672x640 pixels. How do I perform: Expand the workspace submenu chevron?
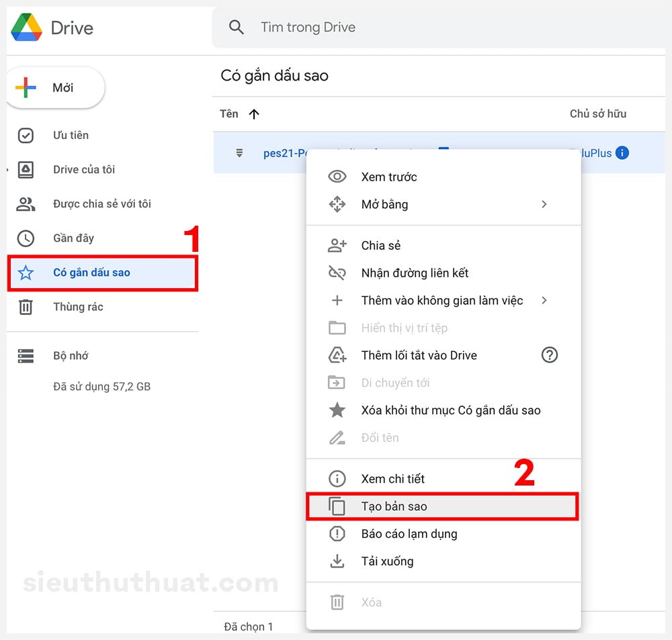click(x=544, y=300)
